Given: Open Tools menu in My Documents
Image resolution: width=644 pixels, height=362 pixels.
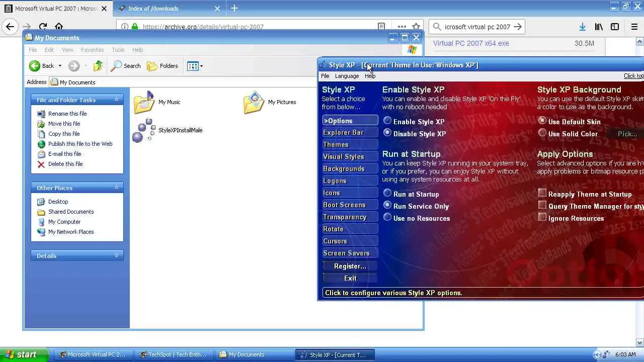Looking at the screenshot, I should click(118, 50).
